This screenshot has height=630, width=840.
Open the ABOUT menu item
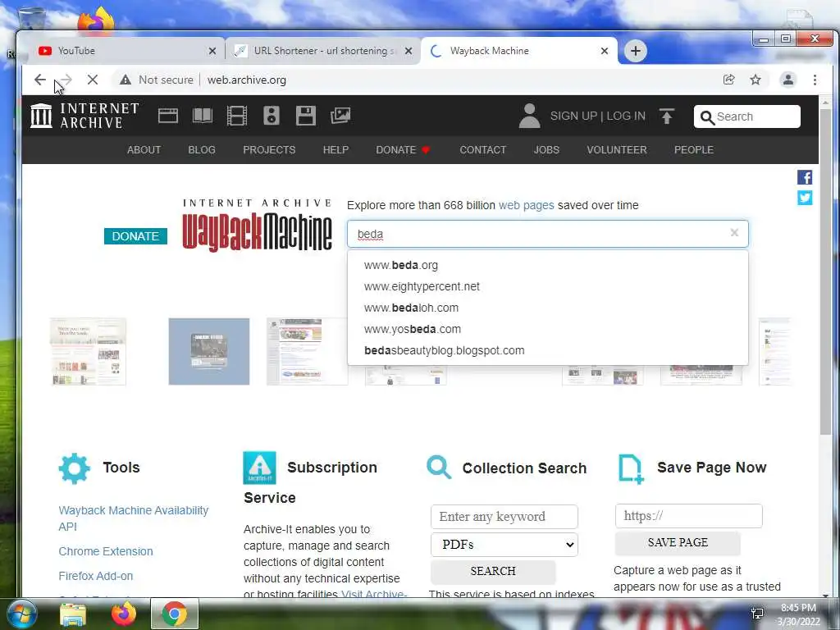144,150
